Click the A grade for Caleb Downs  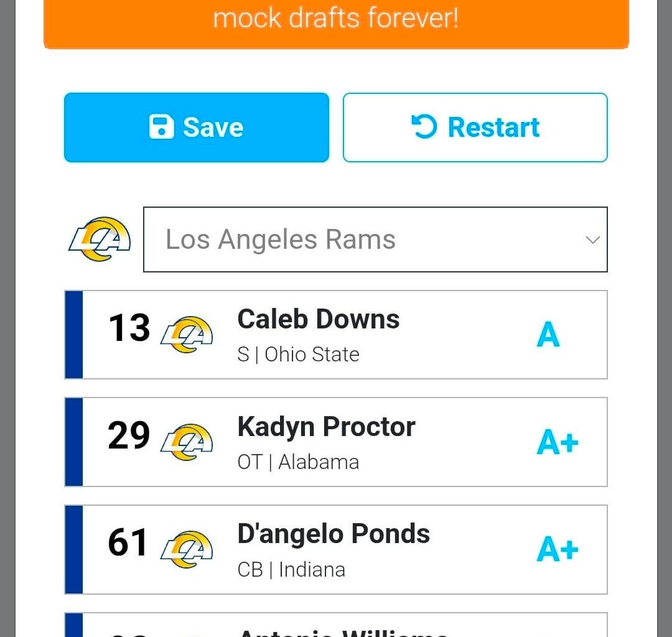click(548, 335)
